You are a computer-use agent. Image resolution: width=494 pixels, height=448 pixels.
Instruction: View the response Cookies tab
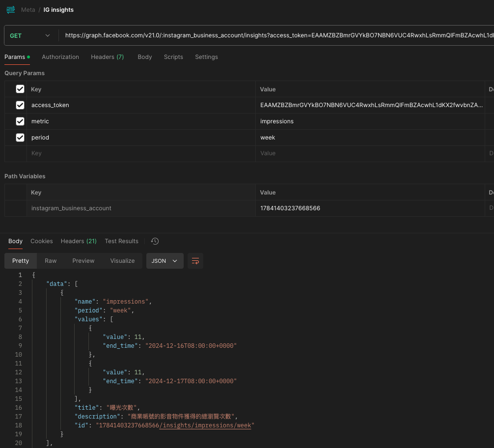[x=41, y=241]
